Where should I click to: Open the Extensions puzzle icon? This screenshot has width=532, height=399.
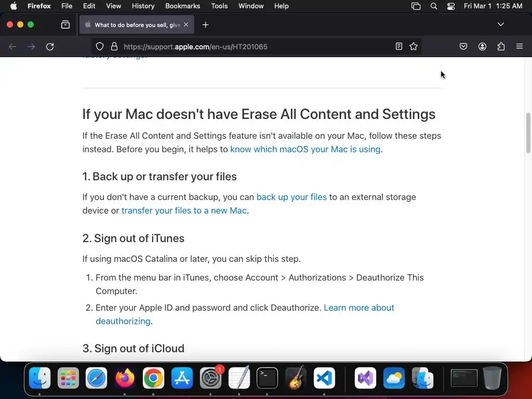point(501,46)
